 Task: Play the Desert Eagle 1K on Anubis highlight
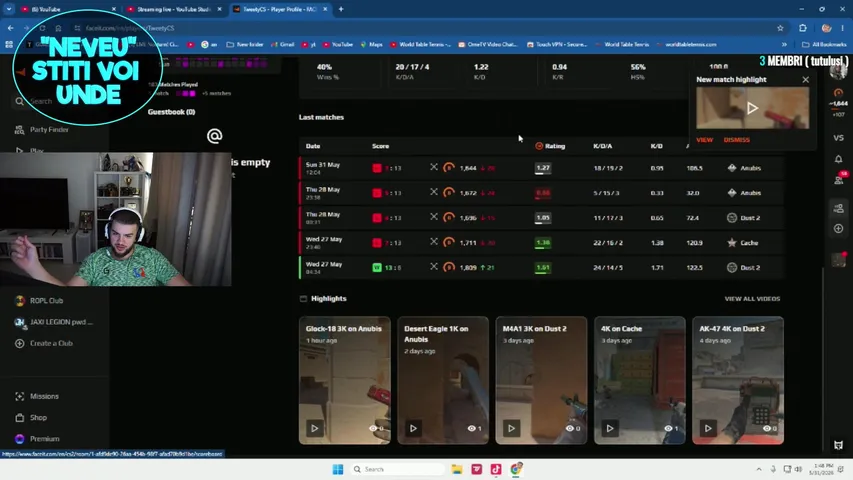pyautogui.click(x=413, y=428)
